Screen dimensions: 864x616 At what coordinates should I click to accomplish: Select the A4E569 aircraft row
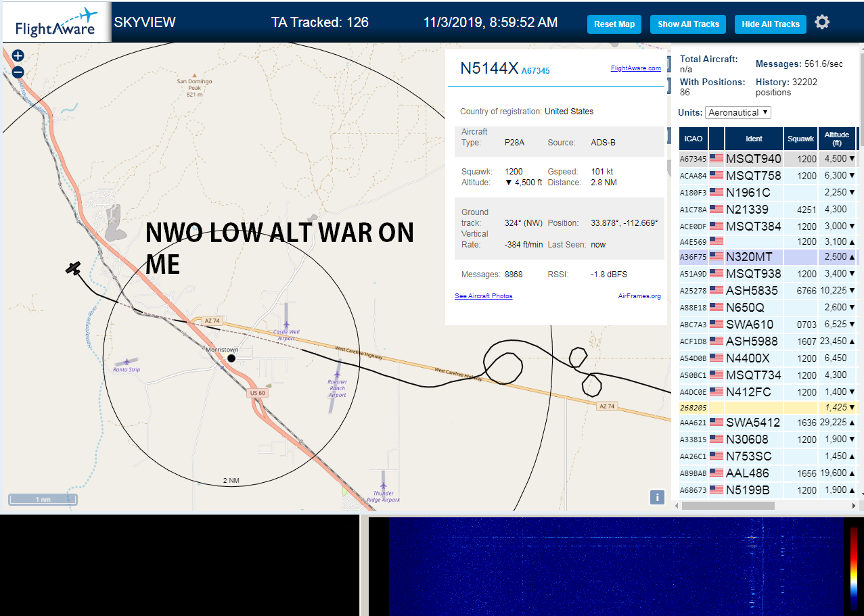(x=768, y=241)
